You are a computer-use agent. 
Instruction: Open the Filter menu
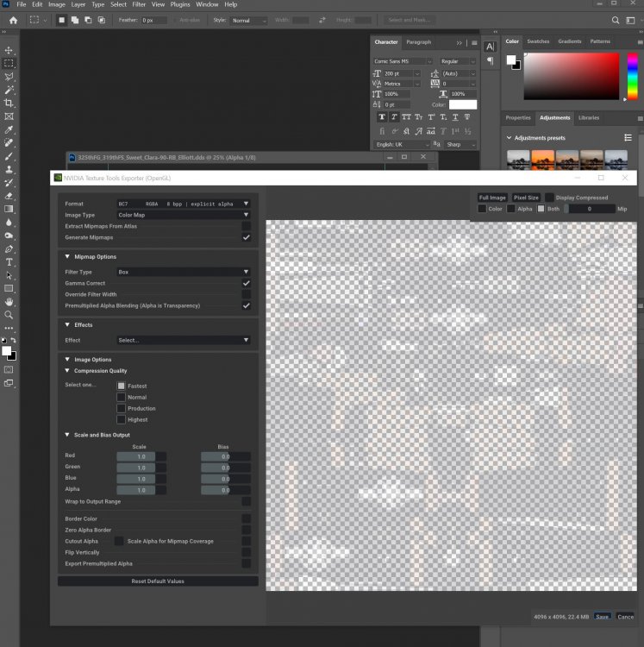[x=139, y=4]
